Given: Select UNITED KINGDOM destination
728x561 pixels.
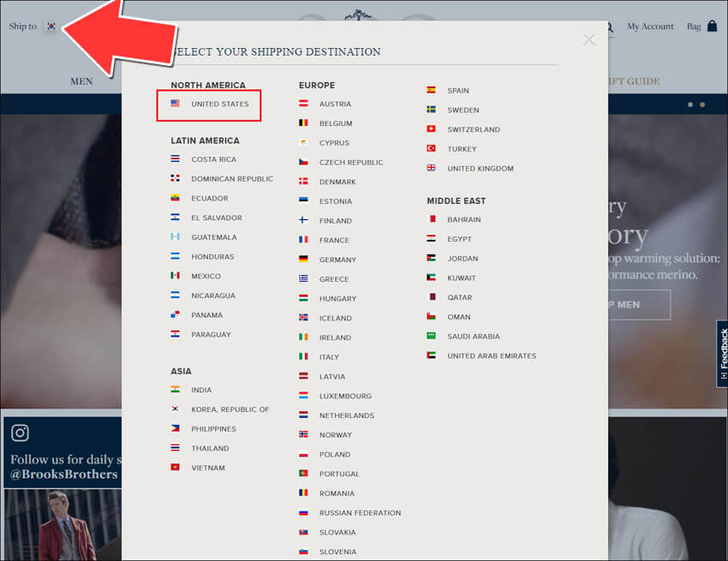Looking at the screenshot, I should pyautogui.click(x=480, y=169).
